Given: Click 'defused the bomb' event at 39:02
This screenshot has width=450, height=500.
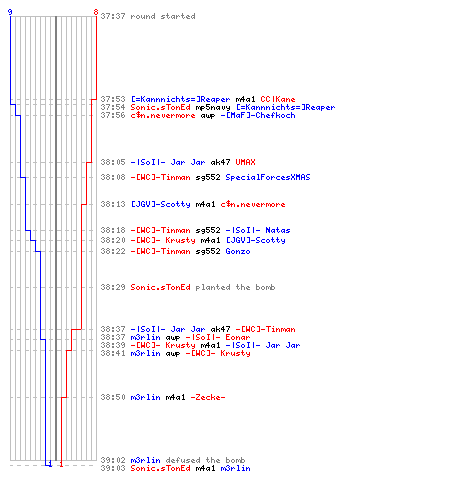Looking at the screenshot, I should point(205,460).
